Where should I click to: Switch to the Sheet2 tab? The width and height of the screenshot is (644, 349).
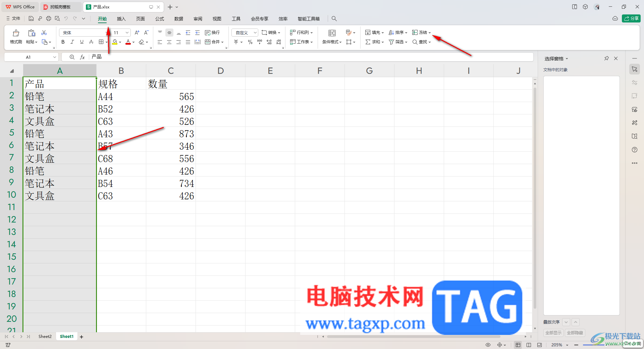click(45, 336)
